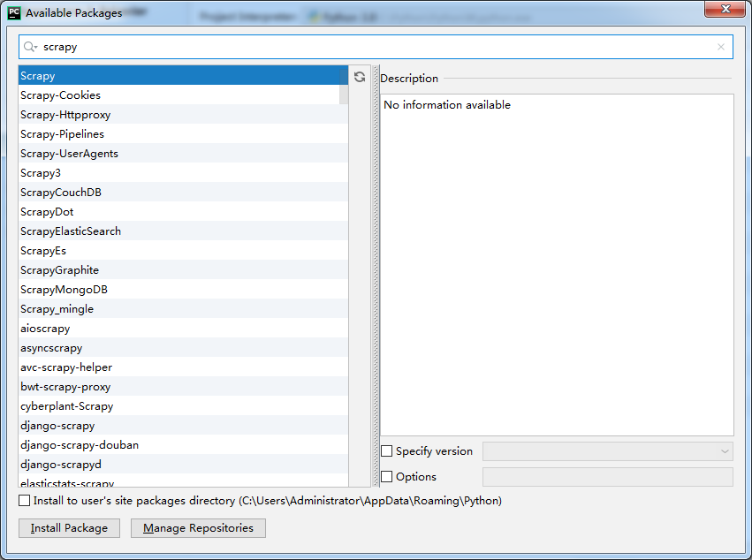Select the asyncscrapy package
The width and height of the screenshot is (752, 560).
pos(183,348)
